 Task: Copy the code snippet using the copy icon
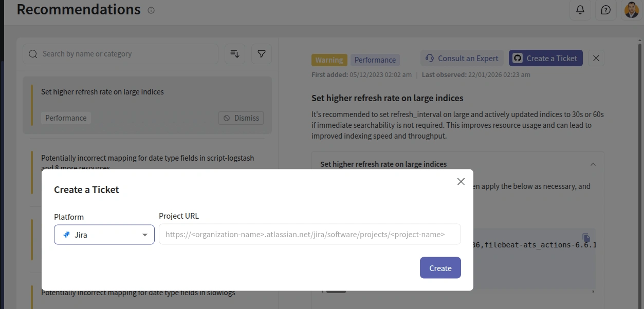click(x=585, y=238)
